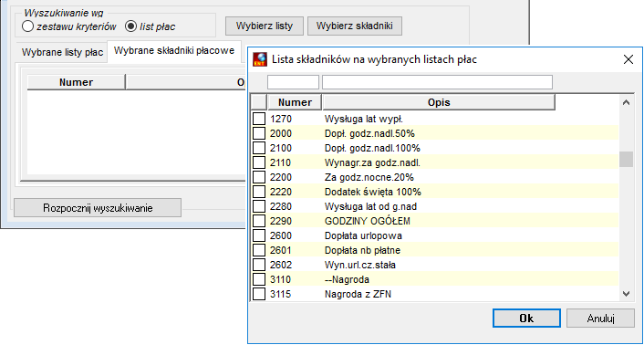Click the number cell '3115'
This screenshot has width=644, height=345.
pos(281,294)
